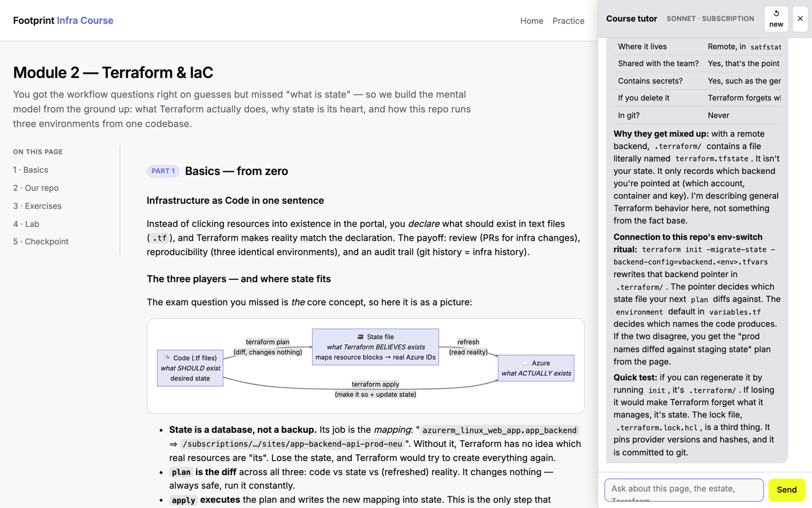
Task: Close the Course tutor panel
Action: (x=800, y=19)
